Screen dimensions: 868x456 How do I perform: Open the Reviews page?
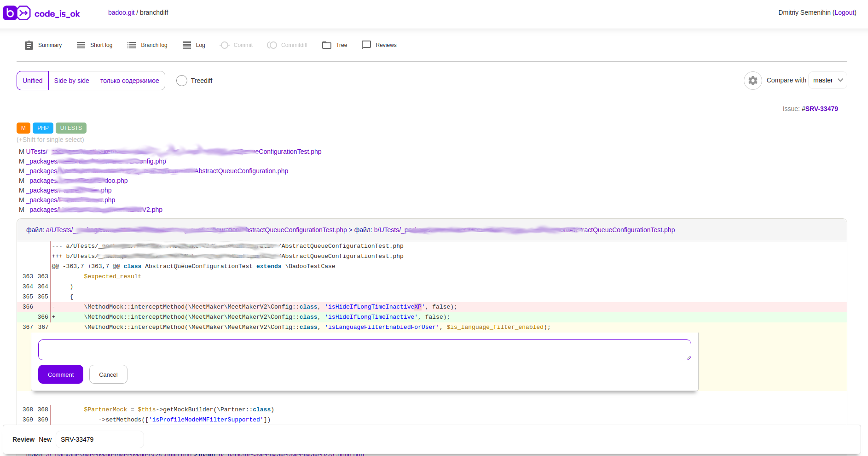(386, 45)
